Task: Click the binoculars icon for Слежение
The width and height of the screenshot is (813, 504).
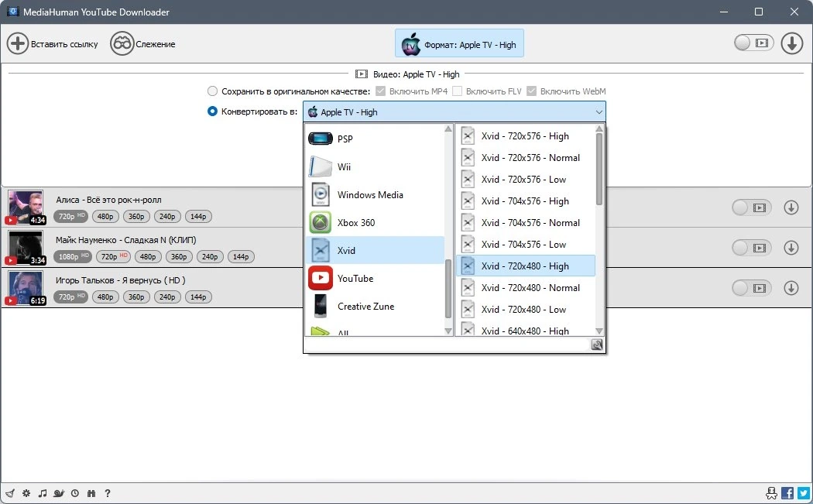Action: click(122, 43)
